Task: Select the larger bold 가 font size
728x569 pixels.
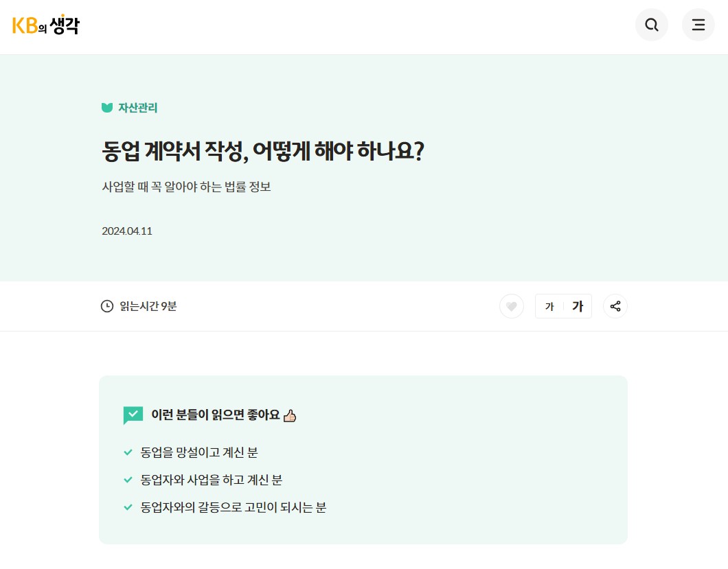Action: tap(578, 306)
